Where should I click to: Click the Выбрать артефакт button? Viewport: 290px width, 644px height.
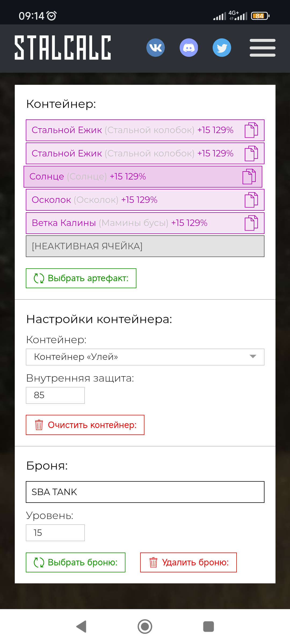(x=81, y=278)
